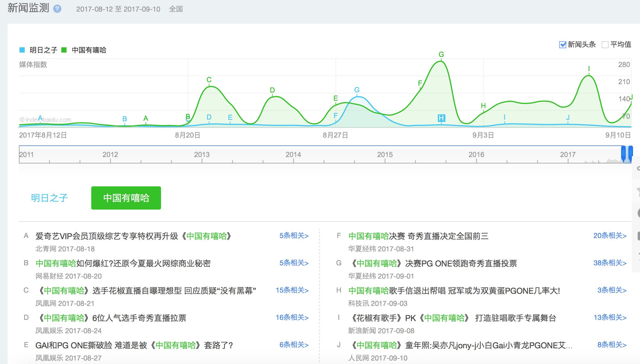Click the highlighted blue H marker
The height and width of the screenshot is (364, 640).
(x=441, y=118)
